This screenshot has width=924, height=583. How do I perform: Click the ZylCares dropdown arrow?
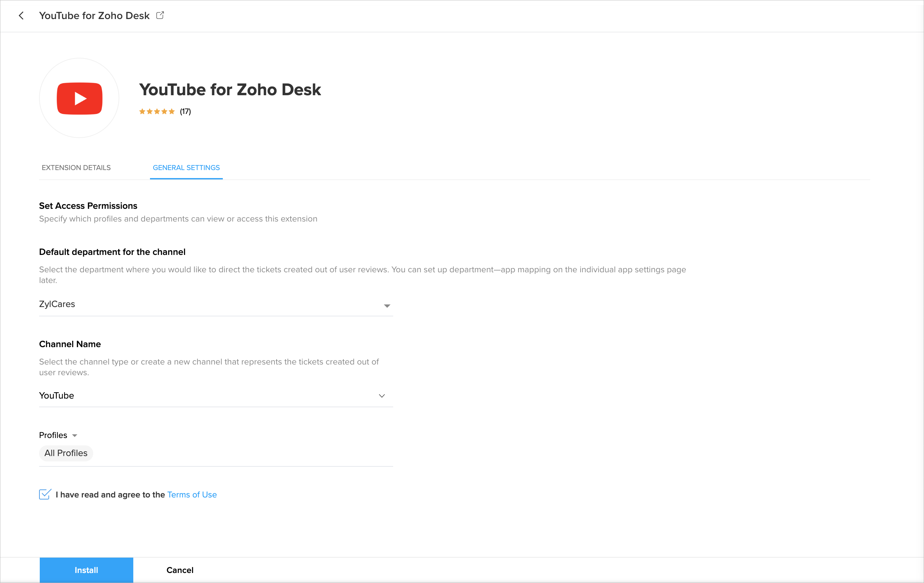point(387,306)
